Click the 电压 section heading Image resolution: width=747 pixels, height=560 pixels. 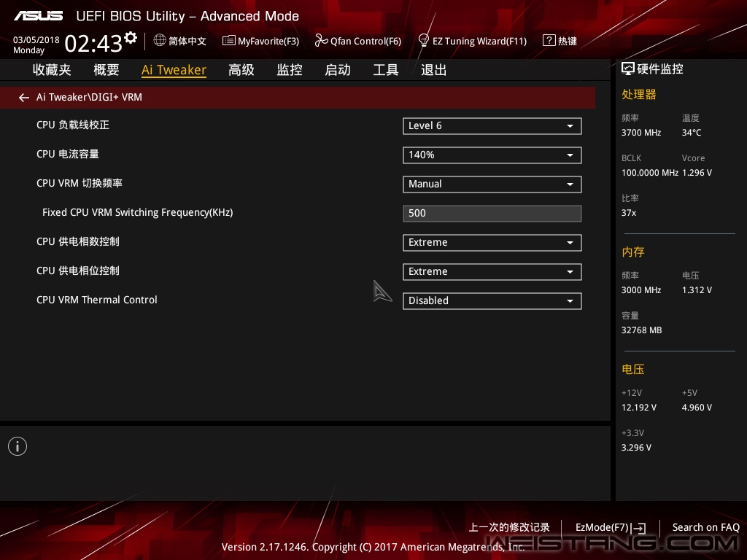[633, 369]
